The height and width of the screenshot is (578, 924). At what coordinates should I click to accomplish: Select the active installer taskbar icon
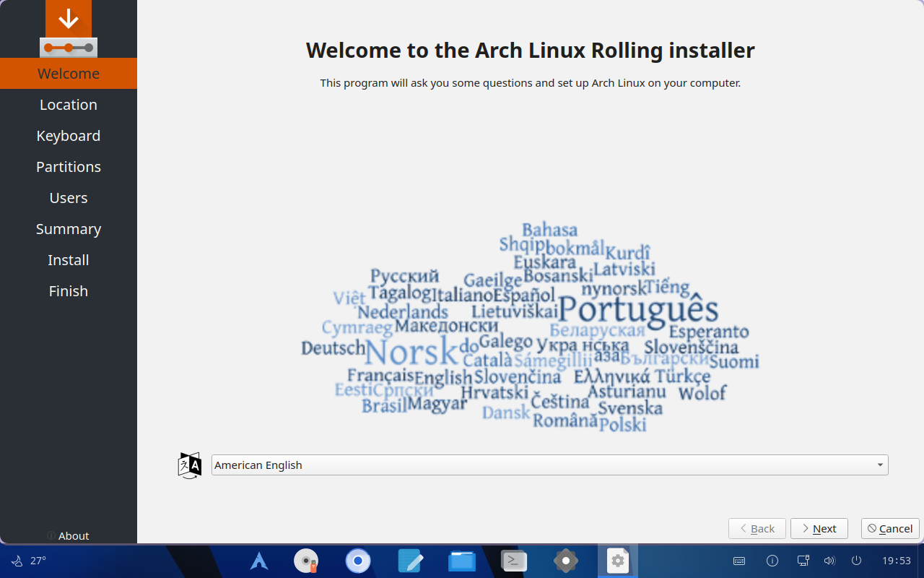point(617,561)
